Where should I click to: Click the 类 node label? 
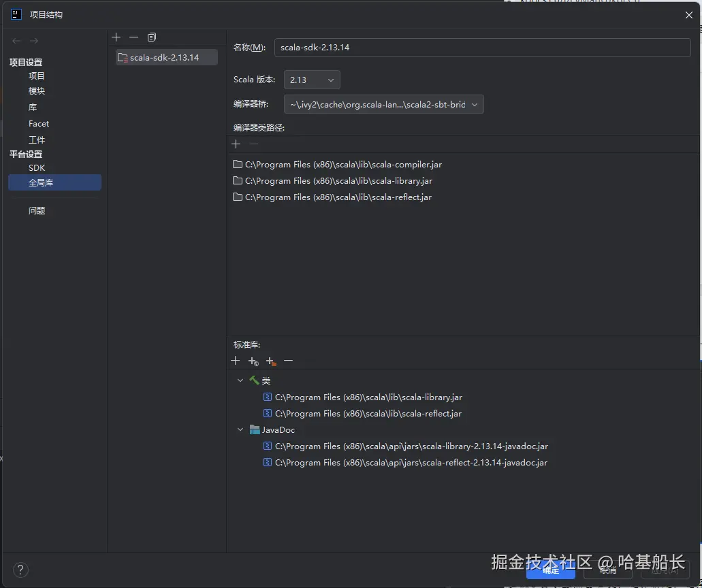pos(266,380)
